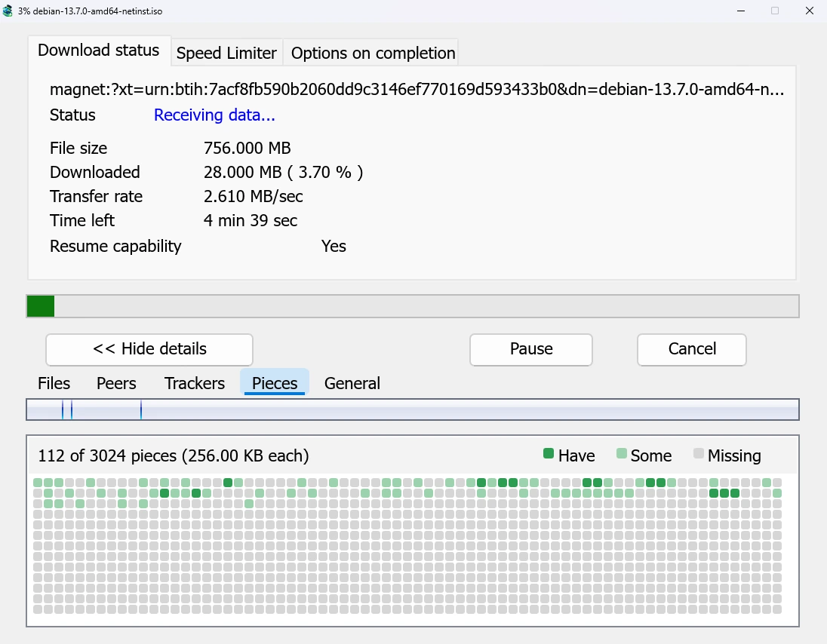This screenshot has height=644, width=827.
Task: Click the Resume capability label
Action: pos(115,246)
